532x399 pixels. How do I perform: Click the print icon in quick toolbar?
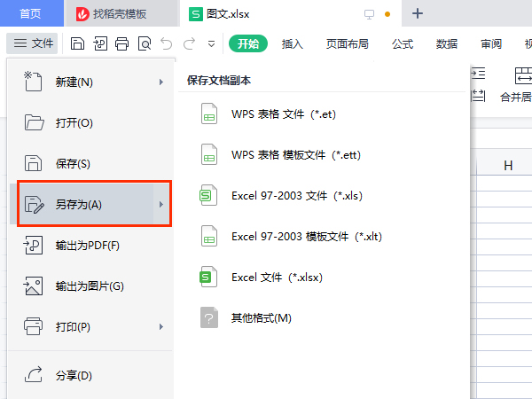pos(122,43)
